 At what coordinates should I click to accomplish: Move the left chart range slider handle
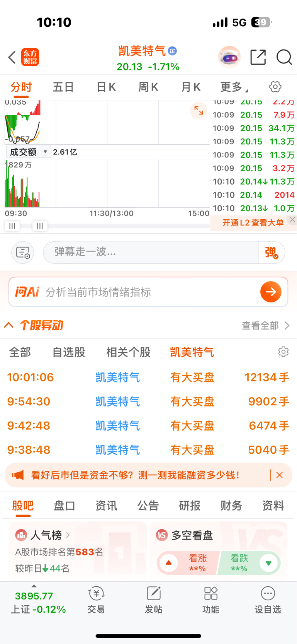[12, 226]
